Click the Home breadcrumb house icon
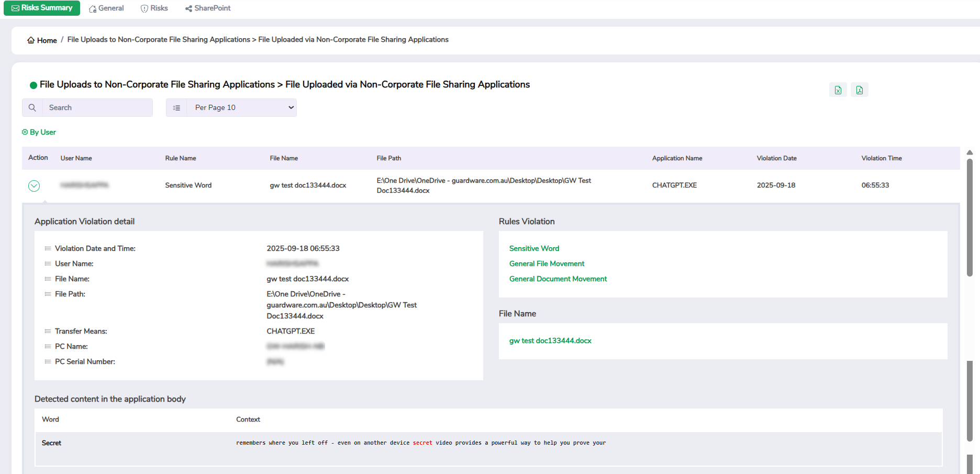The width and height of the screenshot is (980, 474). [x=31, y=40]
